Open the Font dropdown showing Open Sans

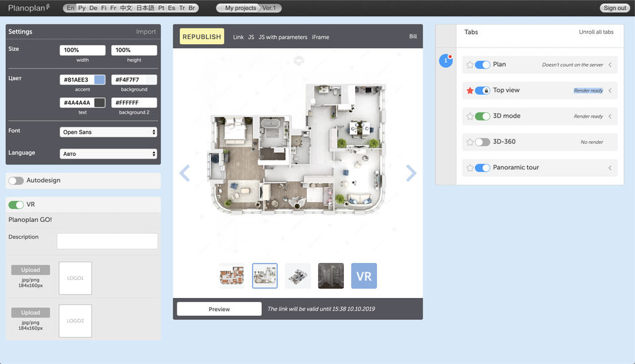pyautogui.click(x=108, y=132)
